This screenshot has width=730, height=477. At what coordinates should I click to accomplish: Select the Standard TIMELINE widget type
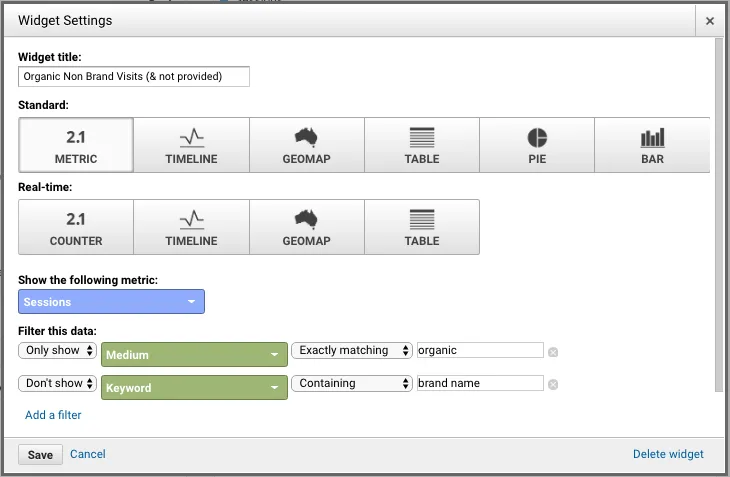tap(191, 145)
